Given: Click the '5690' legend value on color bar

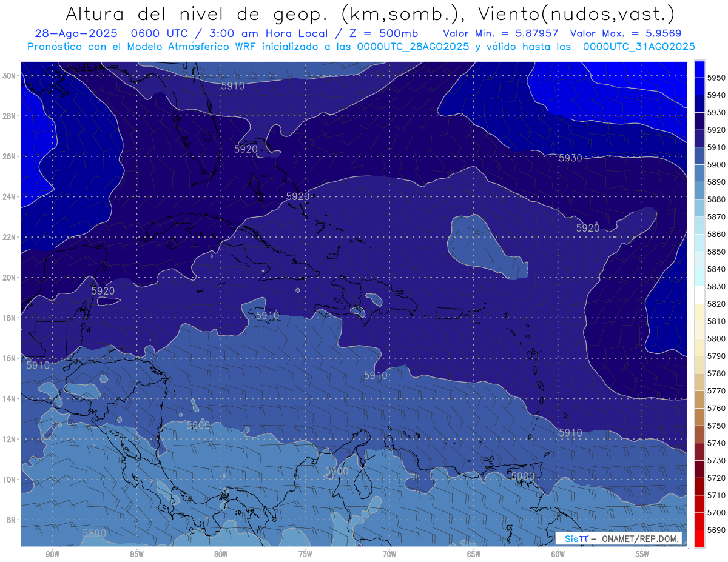Looking at the screenshot, I should point(716,530).
